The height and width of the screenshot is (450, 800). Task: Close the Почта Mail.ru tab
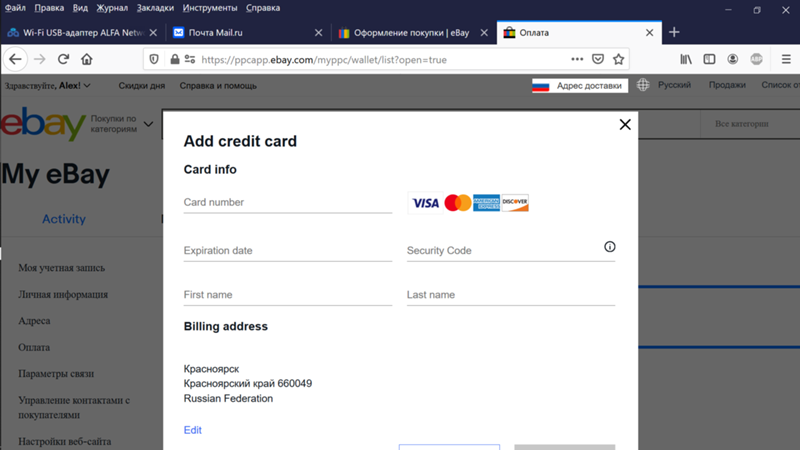click(318, 33)
